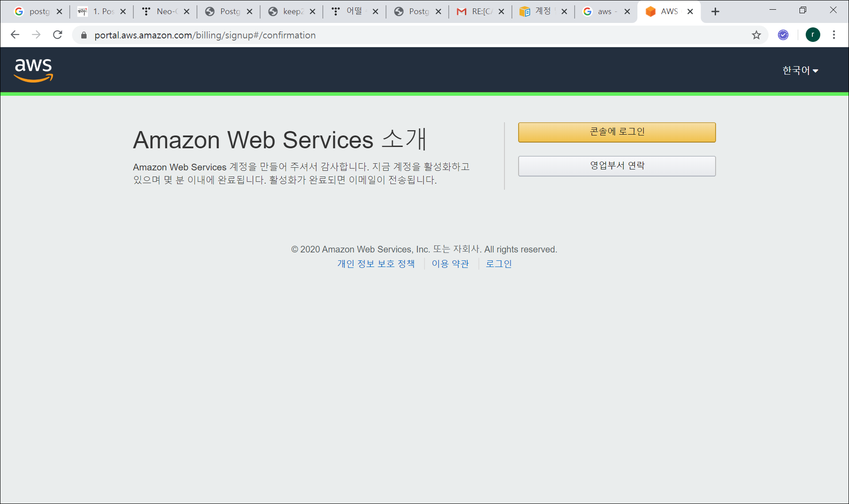This screenshot has height=504, width=849.
Task: Close the 'aws -' Google tab
Action: point(627,12)
